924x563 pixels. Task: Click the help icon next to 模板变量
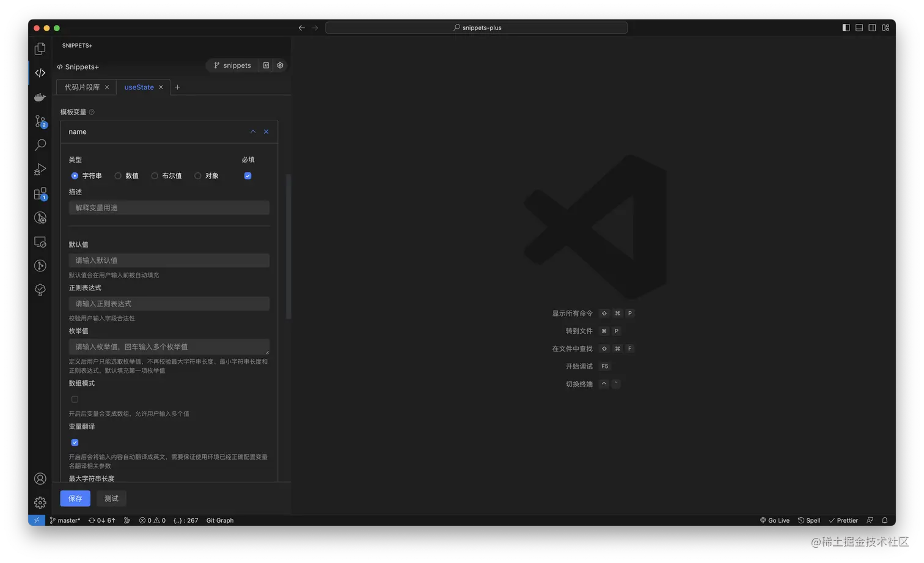pyautogui.click(x=92, y=112)
